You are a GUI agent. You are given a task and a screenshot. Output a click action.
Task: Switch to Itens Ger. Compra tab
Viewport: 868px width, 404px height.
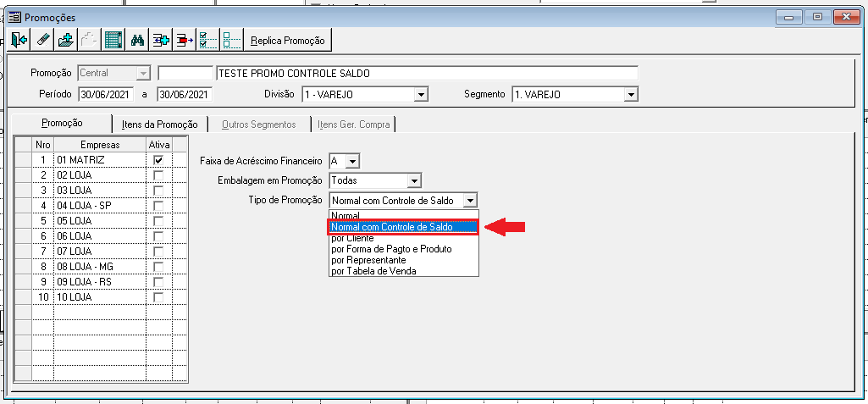coord(354,125)
